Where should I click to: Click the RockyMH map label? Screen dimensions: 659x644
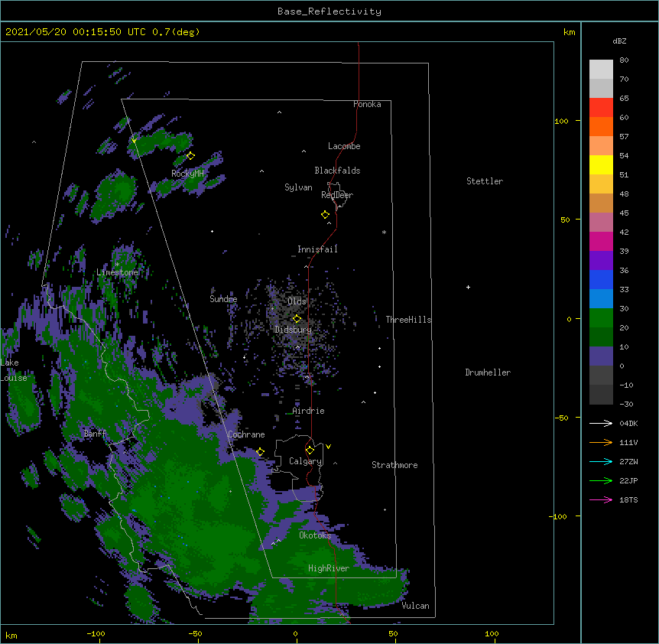point(187,174)
